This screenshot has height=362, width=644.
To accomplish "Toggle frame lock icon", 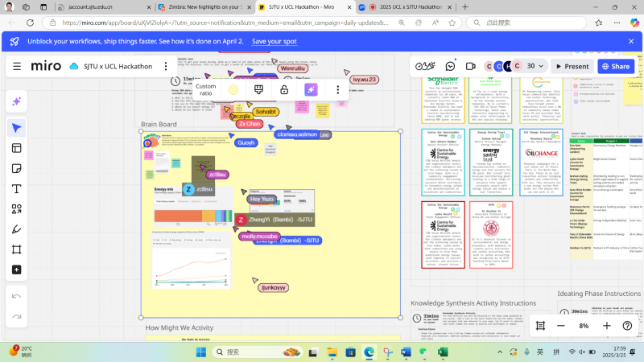I will click(x=284, y=89).
